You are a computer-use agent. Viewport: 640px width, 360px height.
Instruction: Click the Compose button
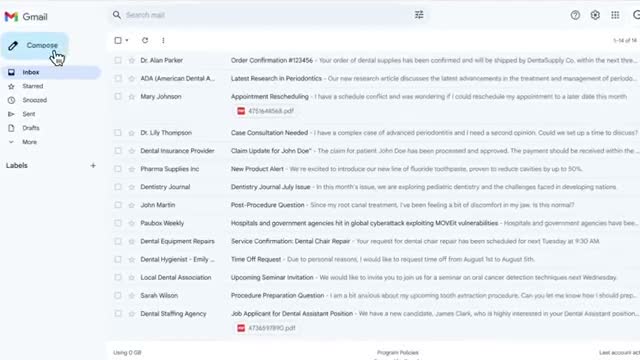[x=35, y=45]
